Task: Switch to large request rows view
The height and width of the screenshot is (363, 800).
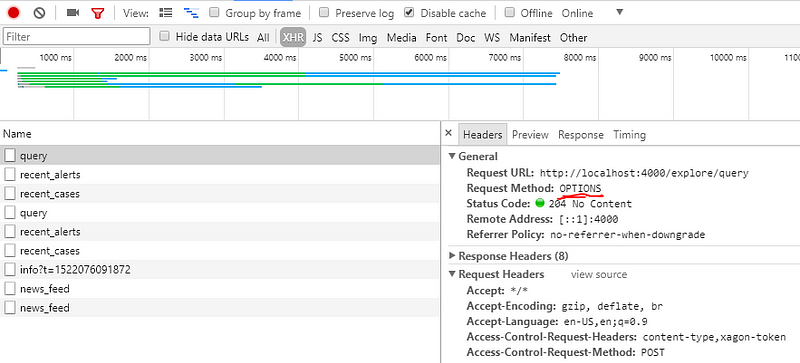Action: (165, 13)
